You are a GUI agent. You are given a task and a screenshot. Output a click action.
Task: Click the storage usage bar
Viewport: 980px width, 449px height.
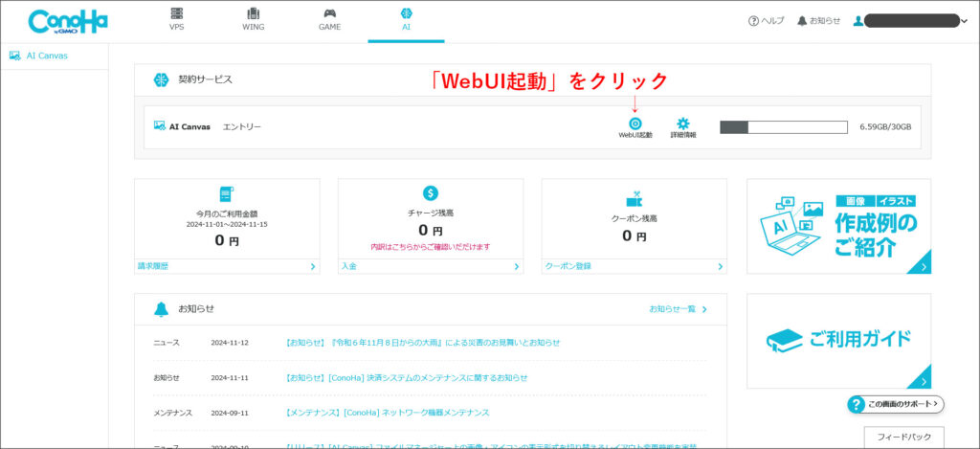point(783,127)
